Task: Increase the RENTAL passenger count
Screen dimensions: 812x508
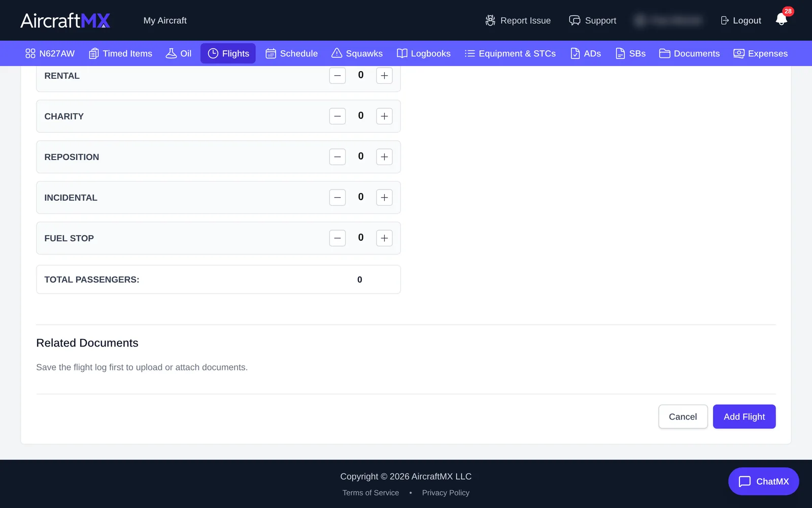Action: (x=384, y=76)
